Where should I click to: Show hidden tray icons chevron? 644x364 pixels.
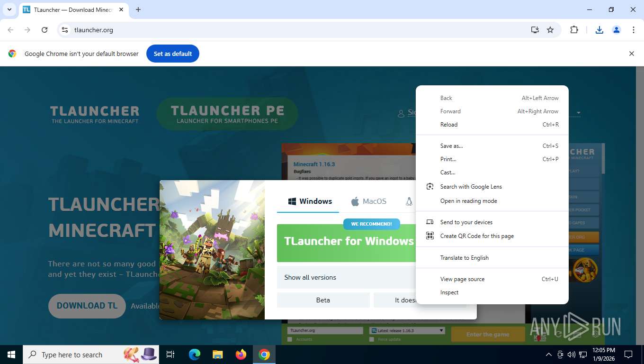(x=549, y=355)
